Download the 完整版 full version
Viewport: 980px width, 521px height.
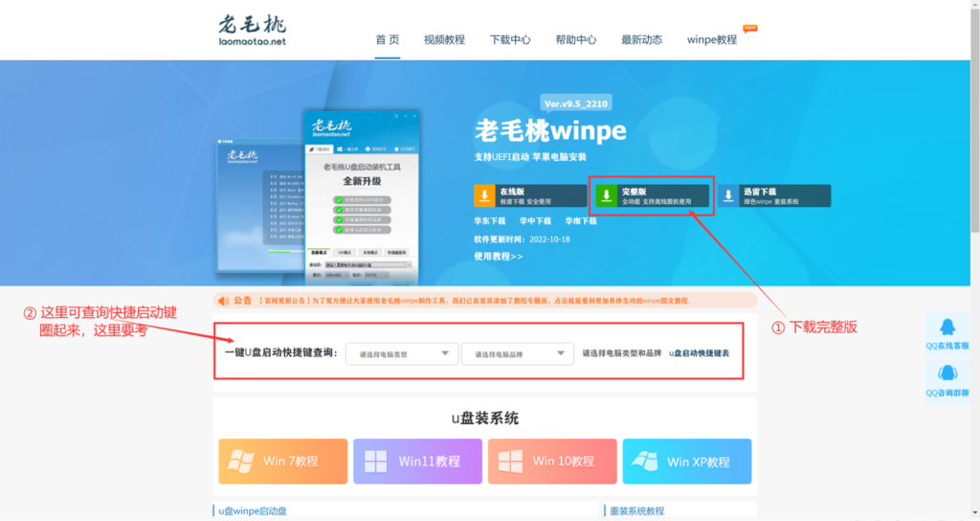pyautogui.click(x=652, y=195)
